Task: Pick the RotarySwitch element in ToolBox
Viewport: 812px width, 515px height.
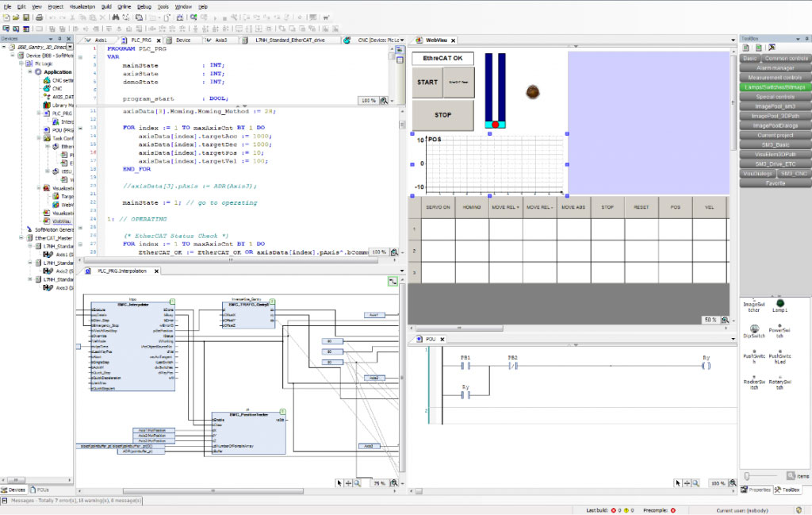Action: tap(779, 383)
